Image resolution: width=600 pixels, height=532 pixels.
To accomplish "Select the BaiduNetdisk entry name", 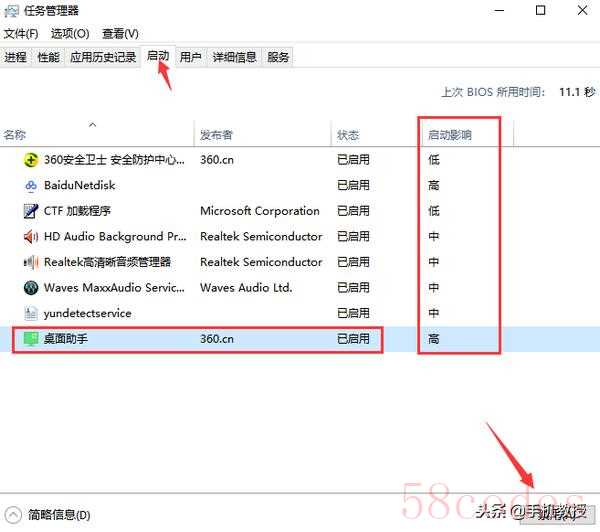I will (80, 186).
